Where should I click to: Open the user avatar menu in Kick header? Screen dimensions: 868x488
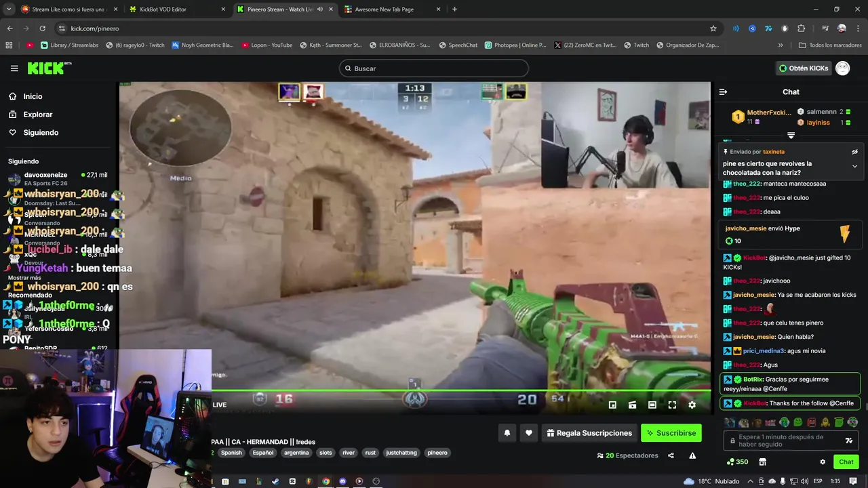pos(842,68)
